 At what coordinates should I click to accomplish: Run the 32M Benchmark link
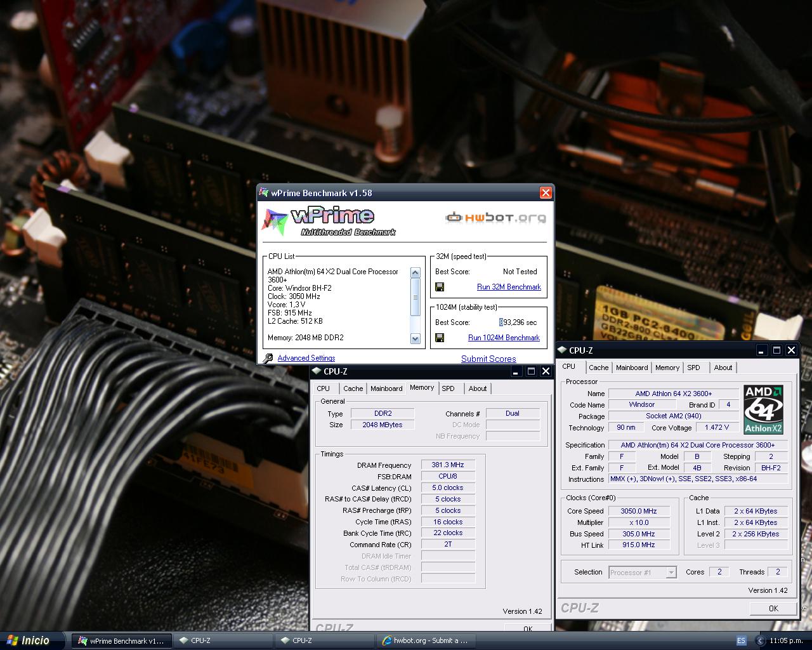[509, 287]
